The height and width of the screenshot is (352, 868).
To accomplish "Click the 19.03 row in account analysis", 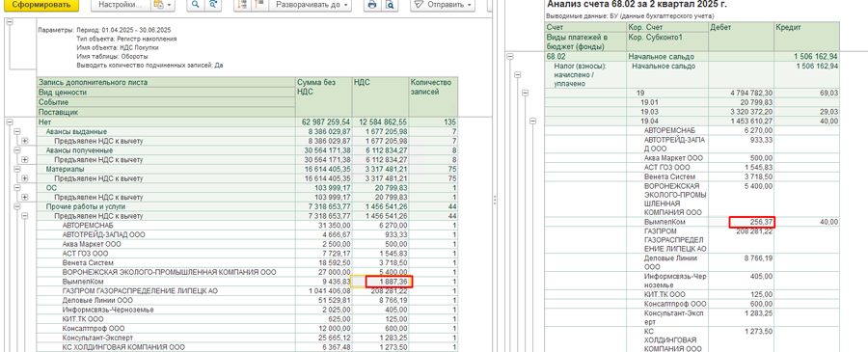I will point(649,112).
